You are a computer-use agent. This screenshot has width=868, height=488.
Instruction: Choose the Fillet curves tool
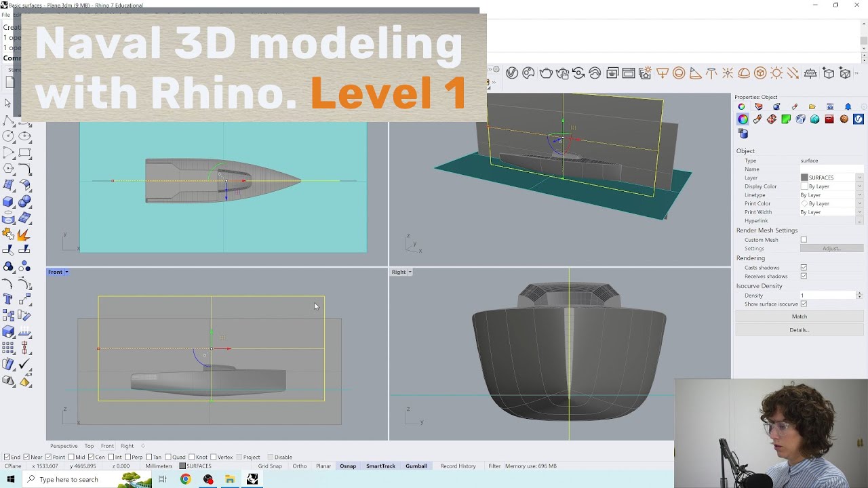[24, 169]
